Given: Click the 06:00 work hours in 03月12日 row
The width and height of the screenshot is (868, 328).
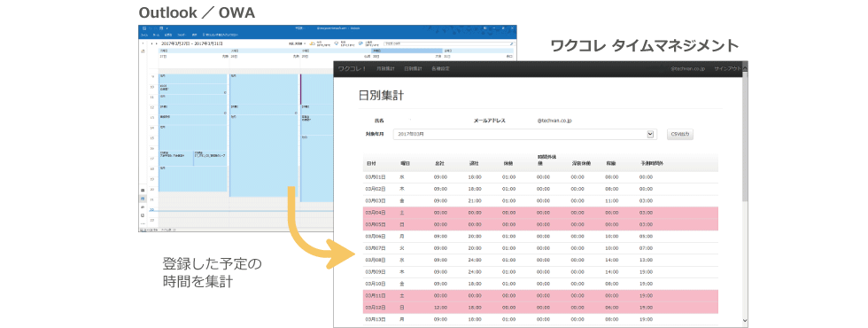Looking at the screenshot, I should coord(611,307).
